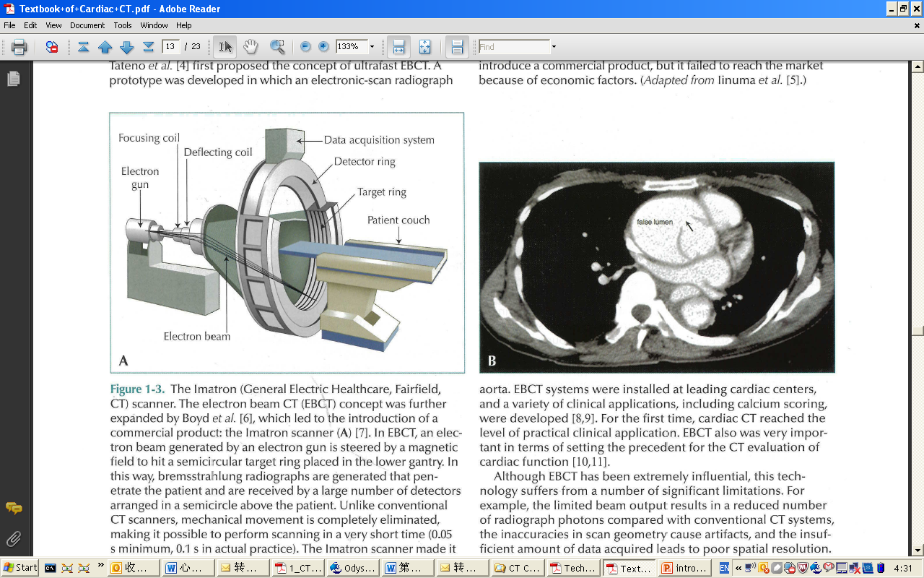Open the zoom percentage dropdown

click(x=372, y=47)
